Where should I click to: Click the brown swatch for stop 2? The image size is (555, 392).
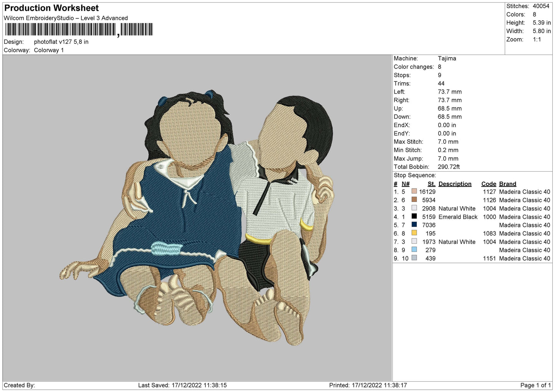(x=414, y=200)
